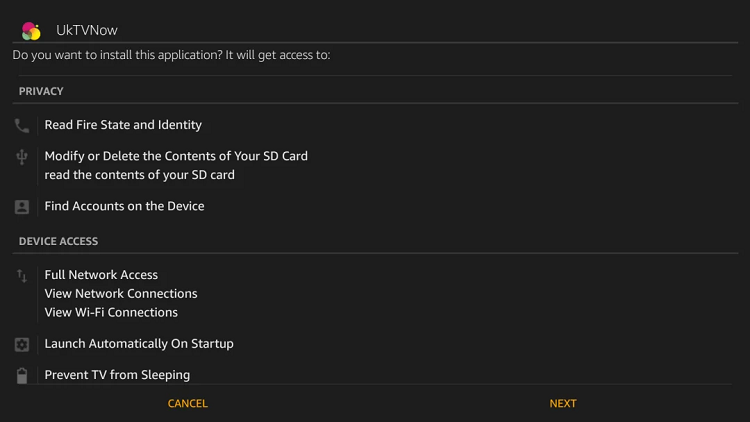Select the phone icon beside Read Fire State

[x=22, y=126]
